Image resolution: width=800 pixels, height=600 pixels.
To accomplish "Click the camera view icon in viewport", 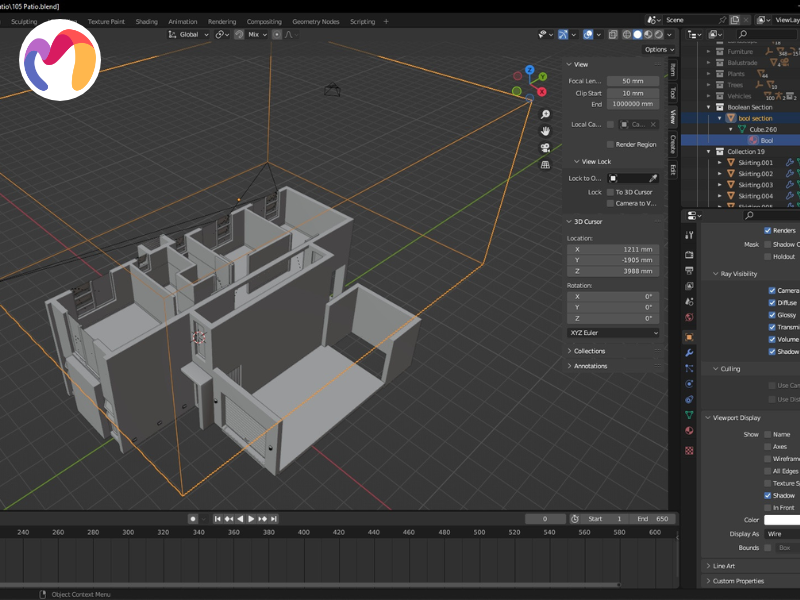I will click(x=545, y=147).
